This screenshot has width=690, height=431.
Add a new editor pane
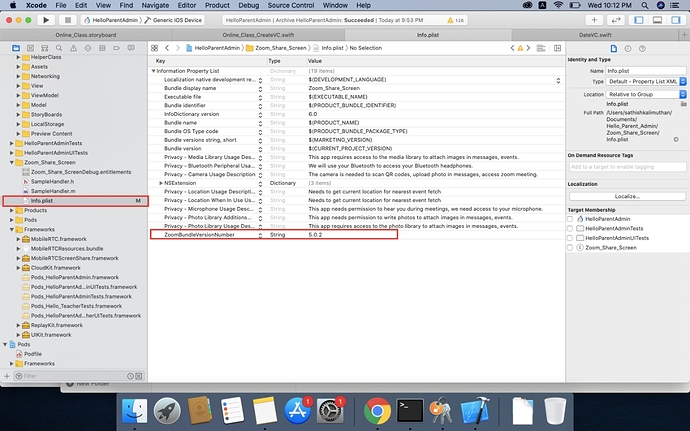click(x=557, y=48)
